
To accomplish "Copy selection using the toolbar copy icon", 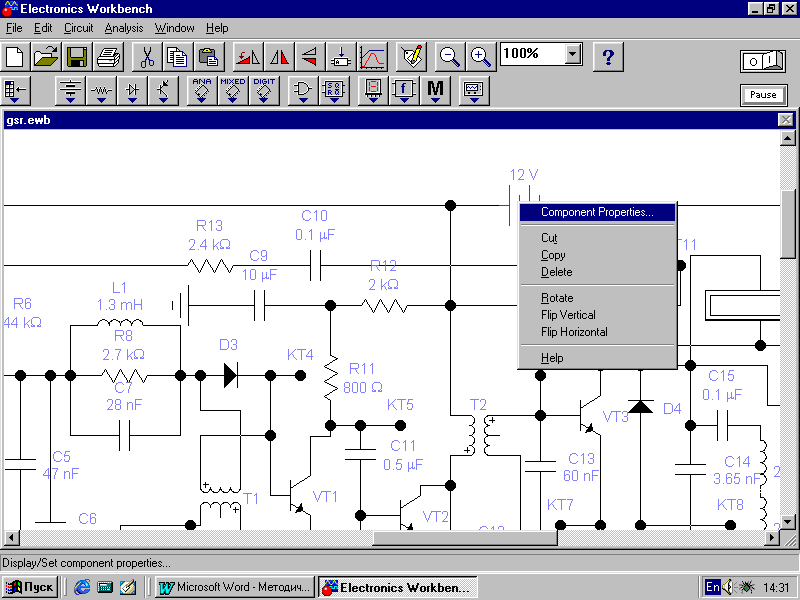I will tap(178, 56).
